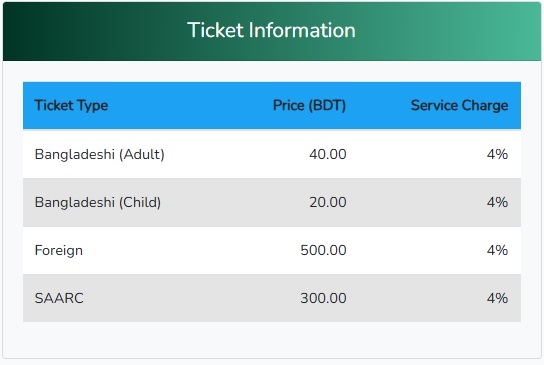Click the 20.00 price cell
544x365 pixels.
click(x=328, y=202)
